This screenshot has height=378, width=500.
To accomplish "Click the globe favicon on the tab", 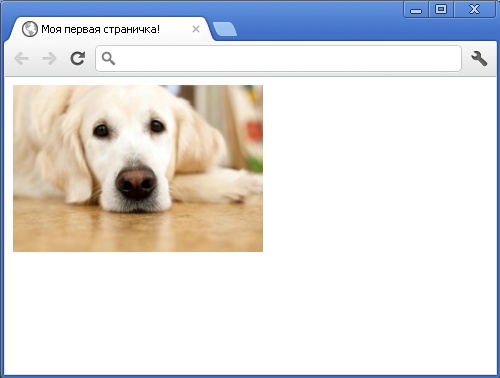I will (30, 29).
